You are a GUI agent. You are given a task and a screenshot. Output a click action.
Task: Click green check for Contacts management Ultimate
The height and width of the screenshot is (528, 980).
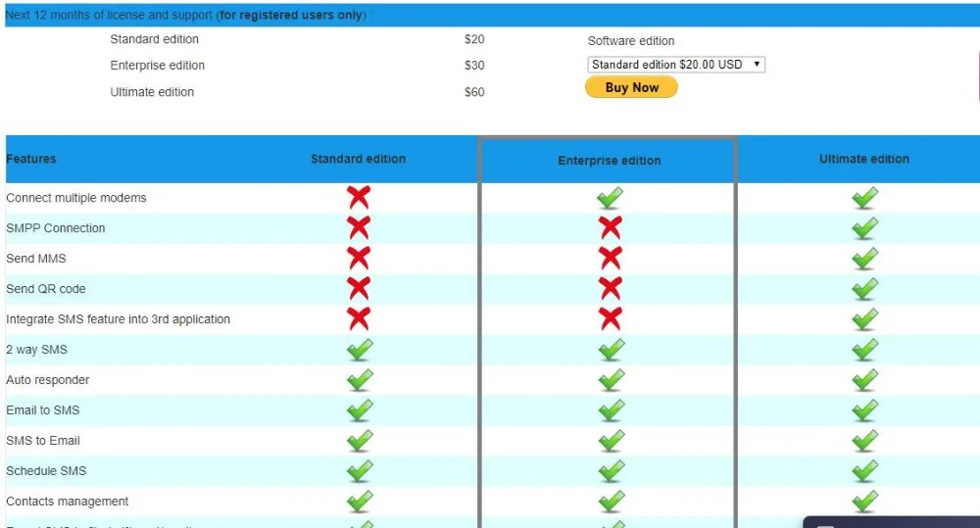click(x=865, y=501)
